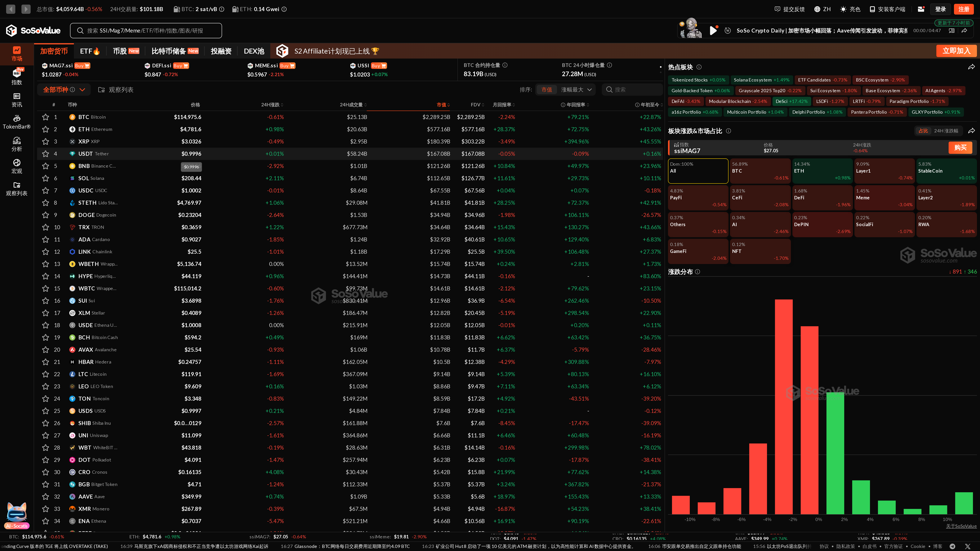Screen dimensions: 980x551
Task: Open the 提交反馈 feedback link
Action: tap(789, 9)
